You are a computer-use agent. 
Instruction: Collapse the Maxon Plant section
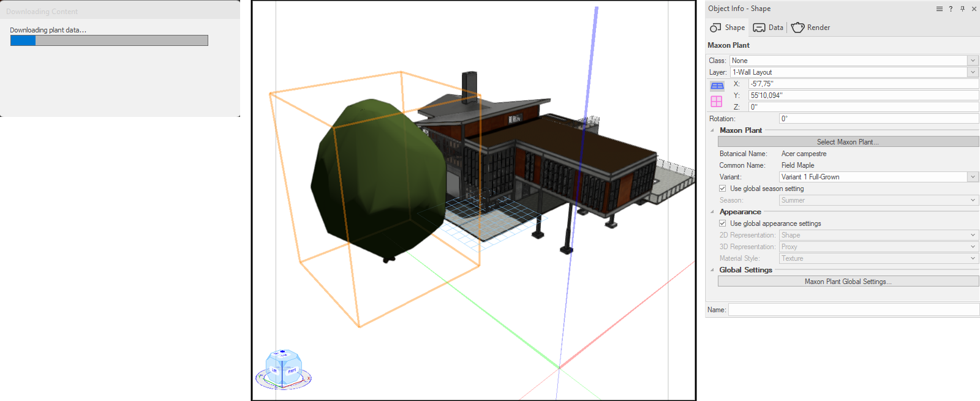[712, 130]
